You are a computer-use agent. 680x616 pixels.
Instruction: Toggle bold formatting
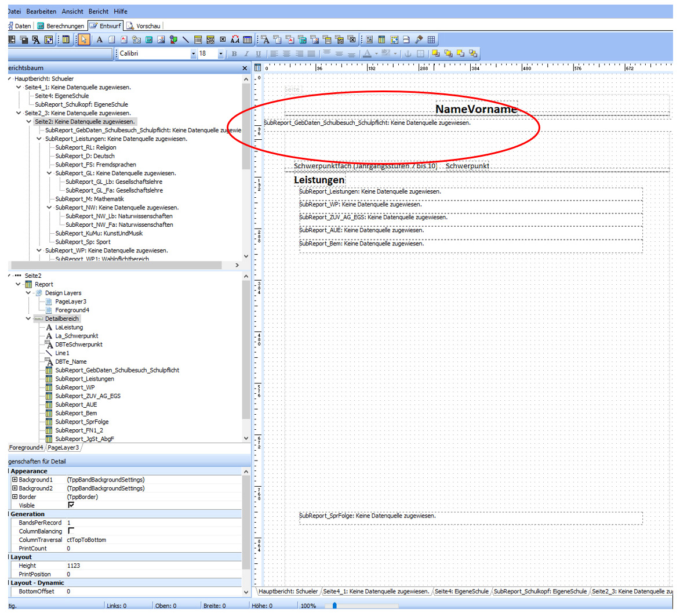pos(234,54)
